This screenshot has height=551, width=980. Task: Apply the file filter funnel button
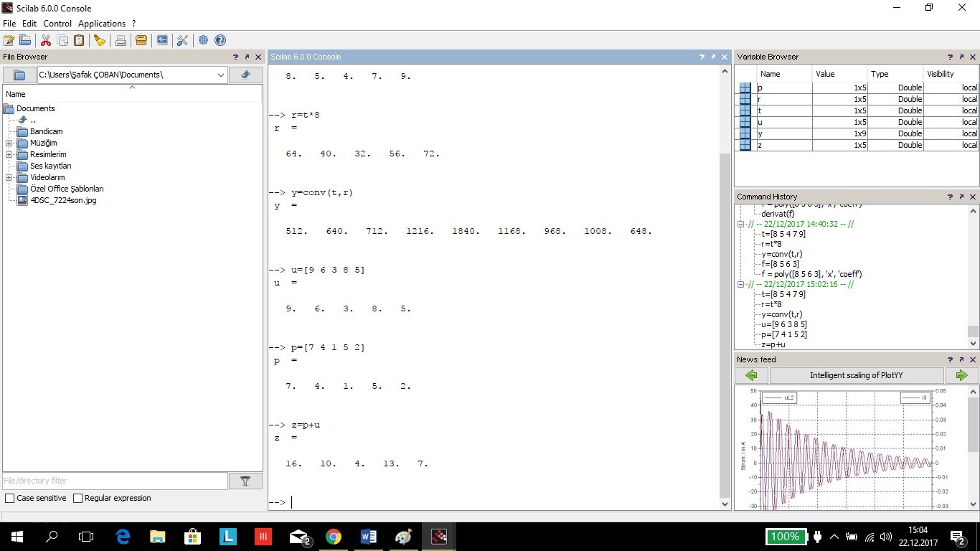245,481
